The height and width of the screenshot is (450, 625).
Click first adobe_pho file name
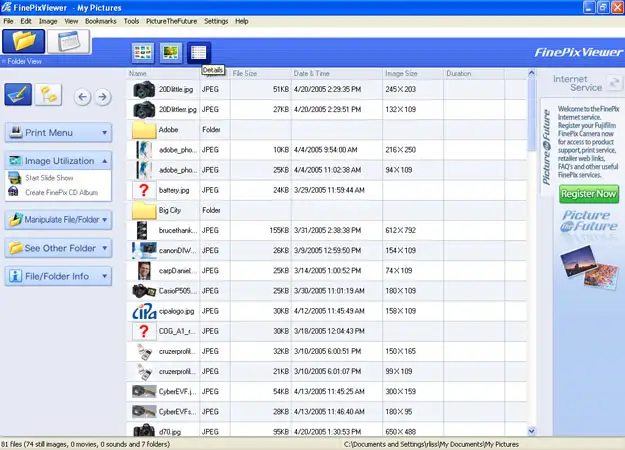coord(178,150)
